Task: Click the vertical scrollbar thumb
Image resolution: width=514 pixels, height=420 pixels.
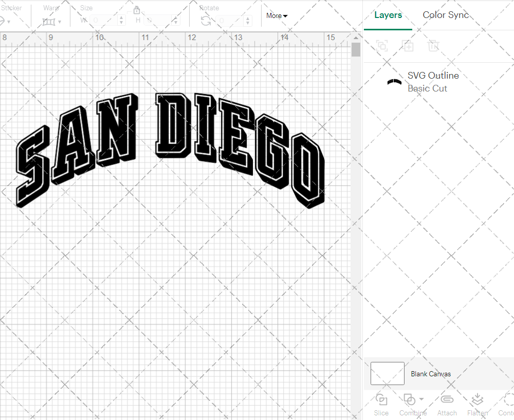Action: pos(356,50)
